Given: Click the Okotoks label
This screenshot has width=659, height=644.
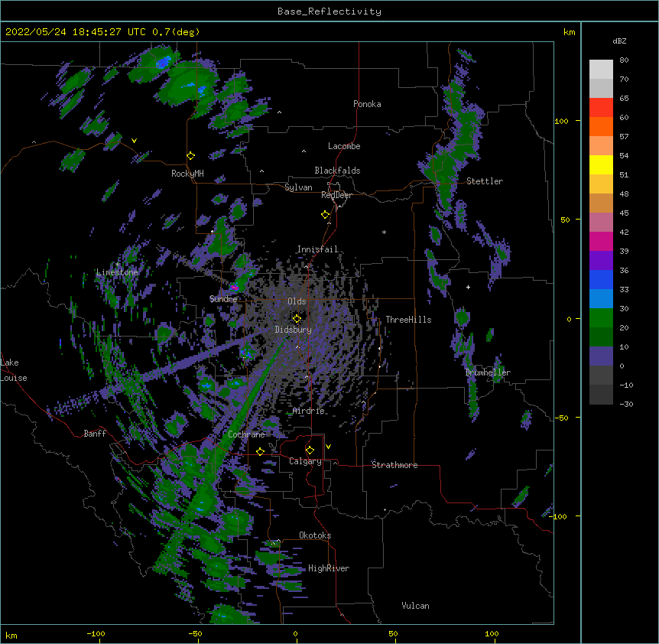Looking at the screenshot, I should pos(315,535).
